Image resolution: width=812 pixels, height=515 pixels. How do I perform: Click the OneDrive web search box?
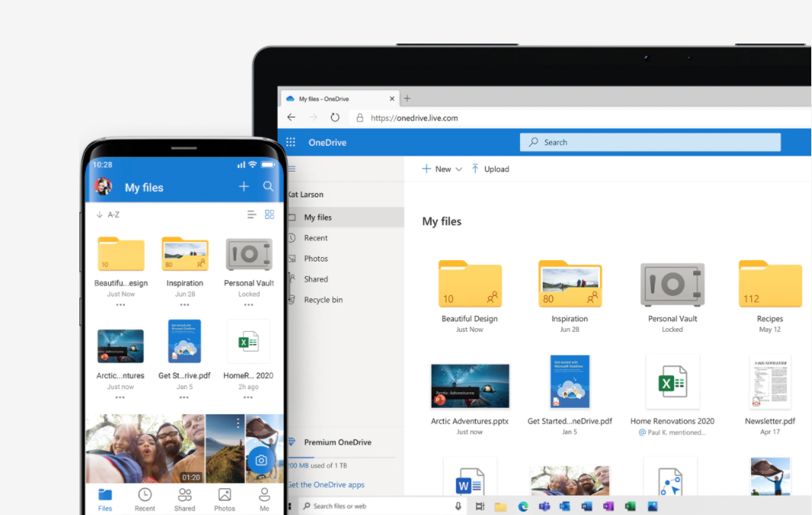coord(650,142)
